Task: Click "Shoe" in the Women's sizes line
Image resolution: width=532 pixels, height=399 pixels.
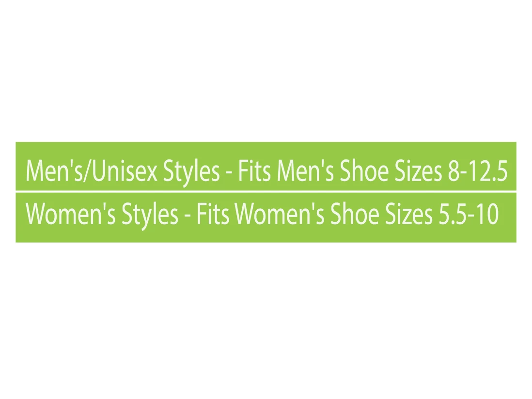Action: click(355, 214)
